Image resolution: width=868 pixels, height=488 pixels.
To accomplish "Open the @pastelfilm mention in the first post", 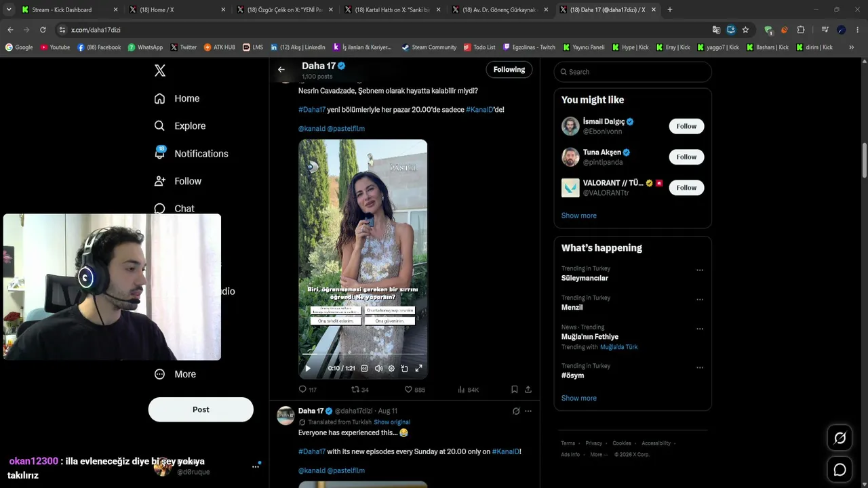I will click(346, 129).
